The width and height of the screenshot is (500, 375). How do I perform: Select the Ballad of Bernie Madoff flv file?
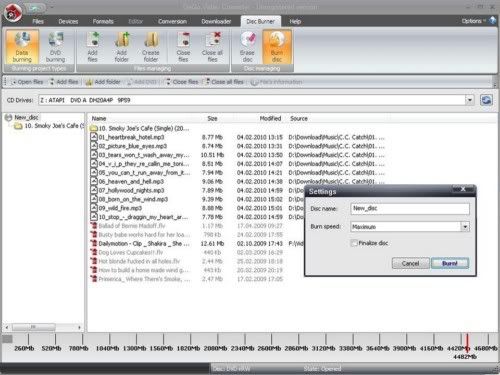(x=132, y=226)
